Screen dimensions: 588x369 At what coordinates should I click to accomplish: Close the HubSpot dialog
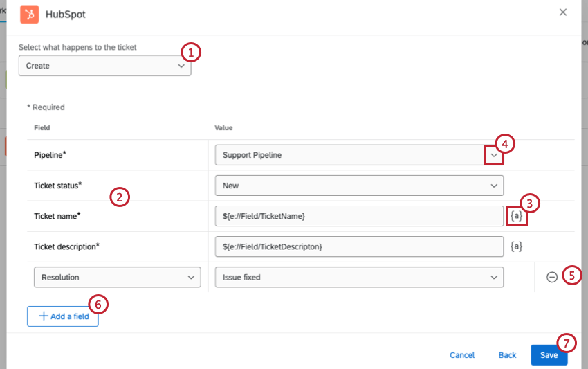(563, 12)
